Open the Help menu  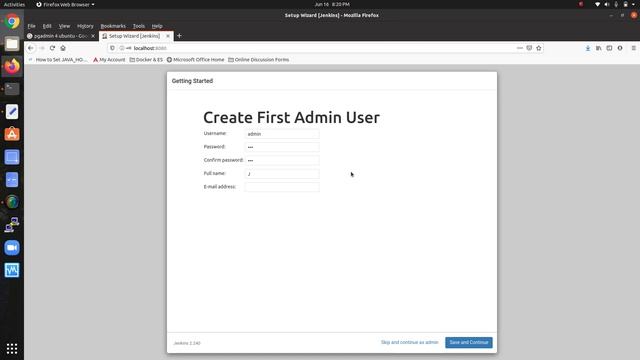[x=157, y=26]
